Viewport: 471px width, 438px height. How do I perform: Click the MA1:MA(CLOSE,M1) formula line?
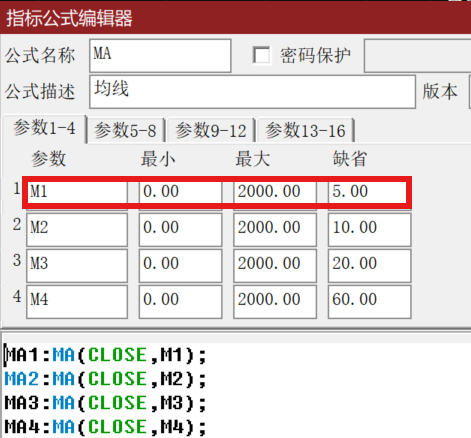pyautogui.click(x=106, y=355)
